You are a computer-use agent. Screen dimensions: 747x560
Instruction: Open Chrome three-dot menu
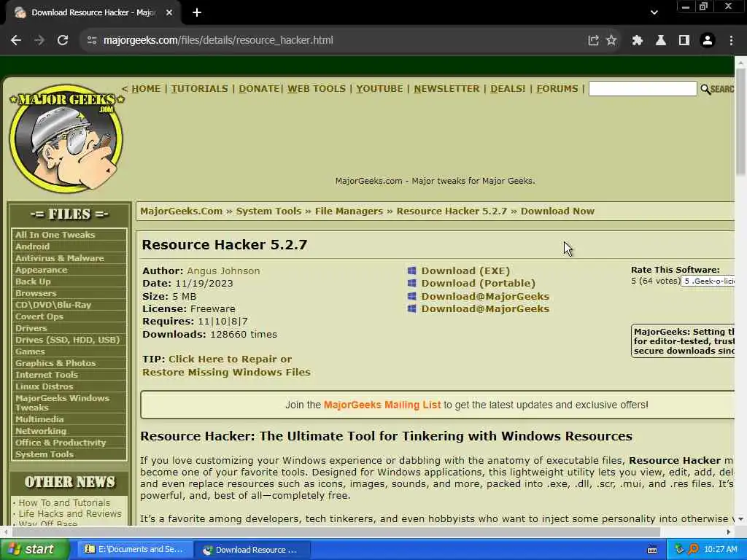(x=731, y=41)
